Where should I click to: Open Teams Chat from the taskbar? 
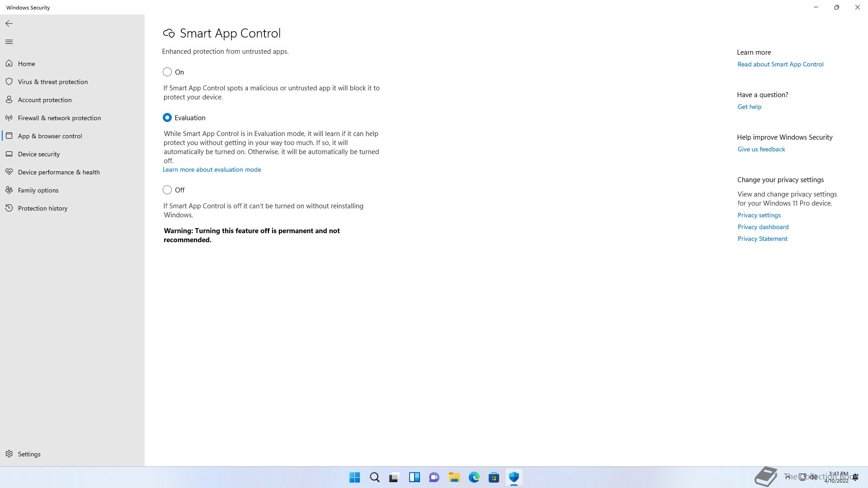(x=434, y=477)
